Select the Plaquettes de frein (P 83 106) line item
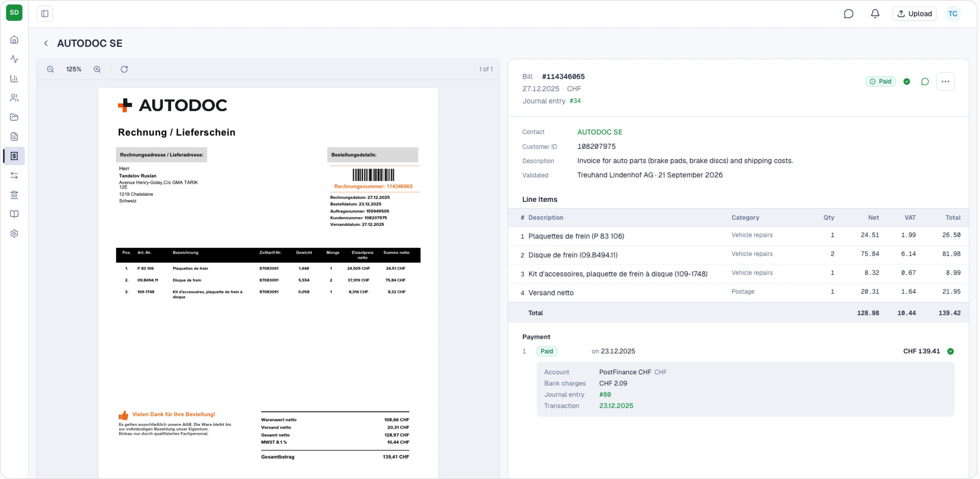980x479 pixels. [738, 236]
